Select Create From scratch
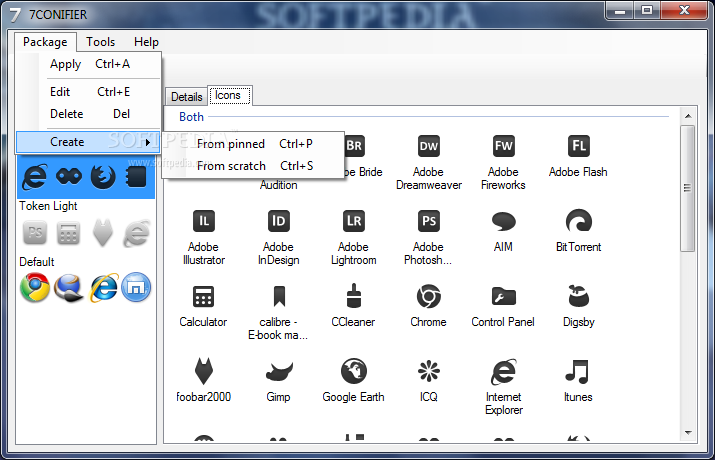 coord(254,166)
